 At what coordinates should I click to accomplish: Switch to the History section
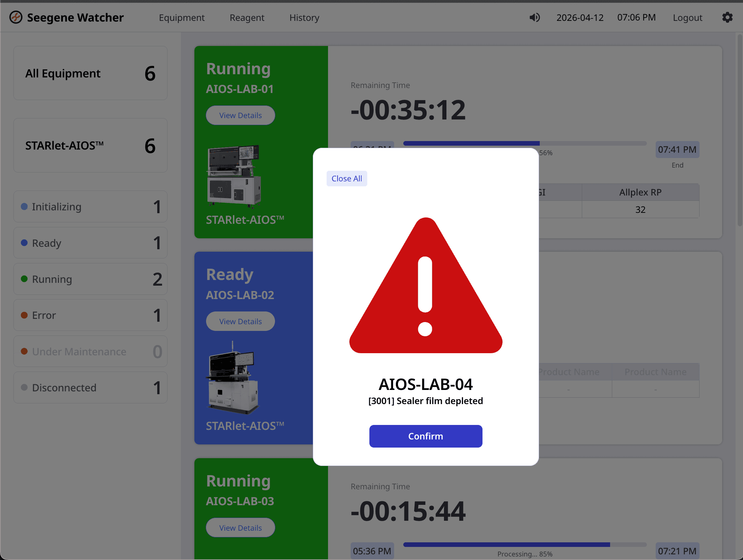click(304, 17)
